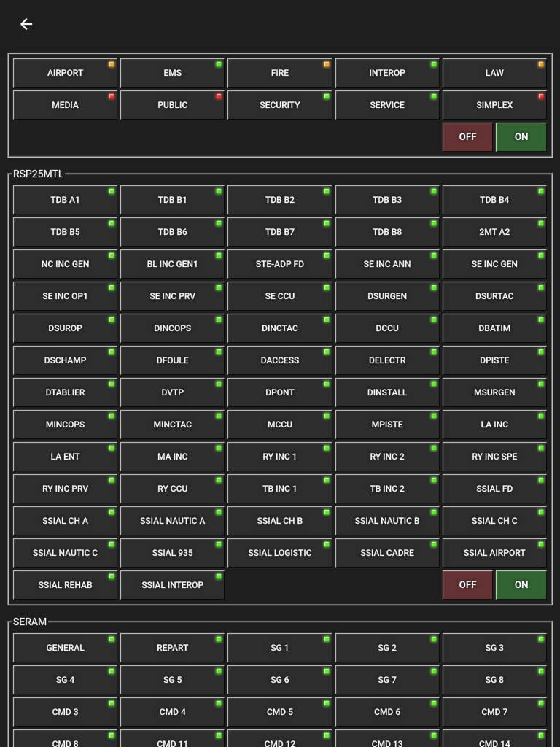
Task: Toggle the RY INC SPE talkgroup
Action: pos(494,457)
